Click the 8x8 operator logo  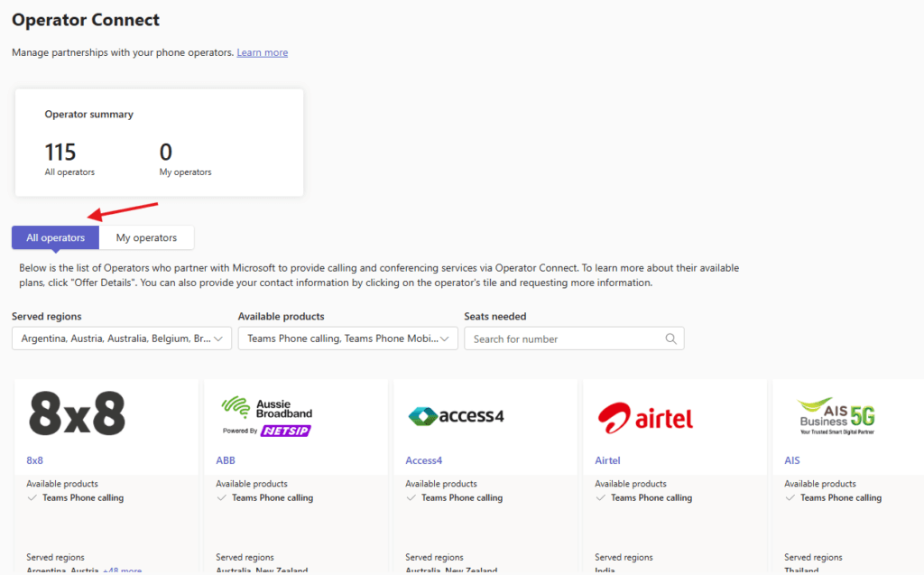click(x=78, y=414)
